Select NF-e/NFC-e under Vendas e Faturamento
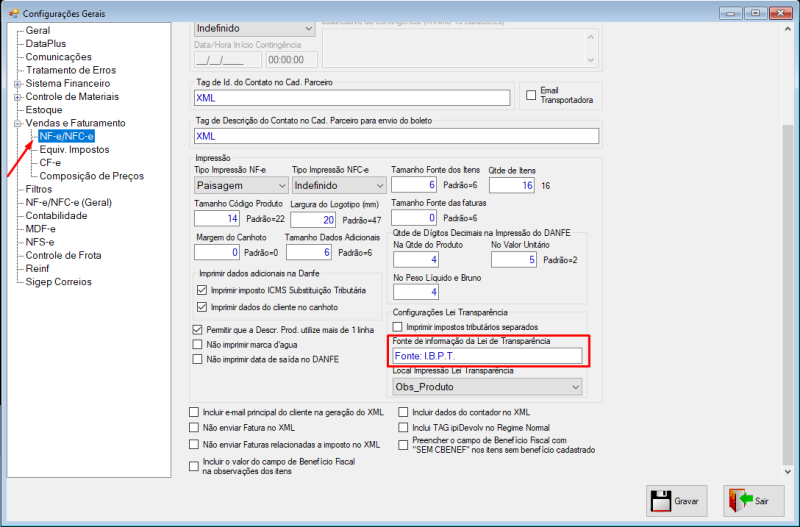The image size is (800, 527). [67, 136]
